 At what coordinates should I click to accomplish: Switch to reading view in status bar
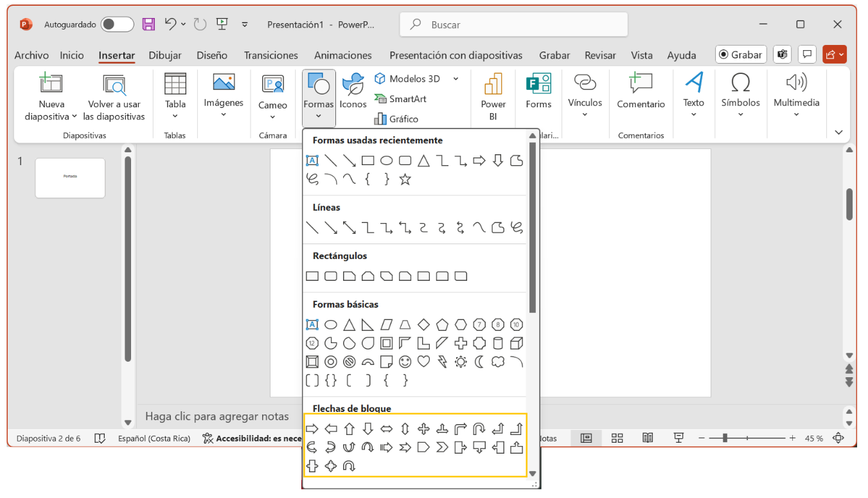648,438
